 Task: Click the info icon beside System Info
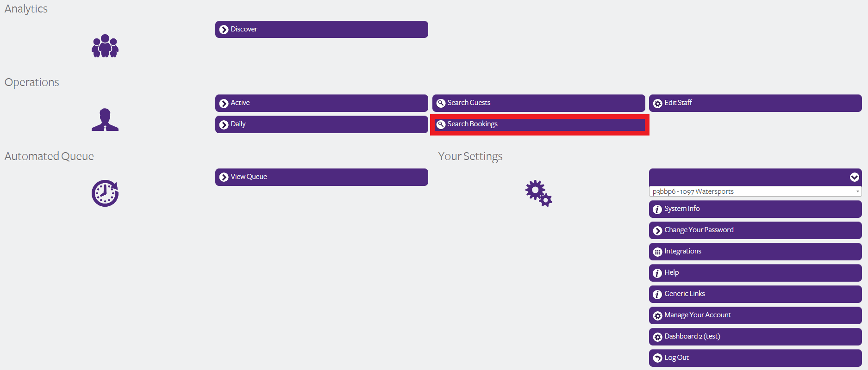(657, 209)
